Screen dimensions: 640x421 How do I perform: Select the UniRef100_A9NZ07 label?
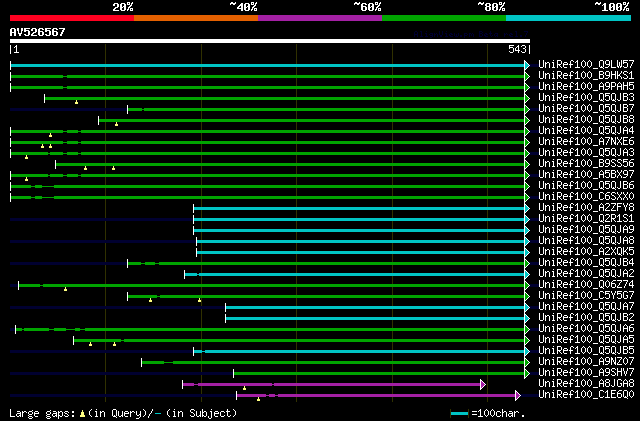click(586, 362)
